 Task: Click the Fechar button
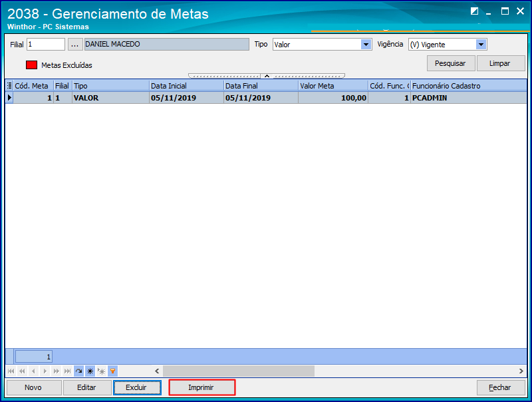(501, 387)
